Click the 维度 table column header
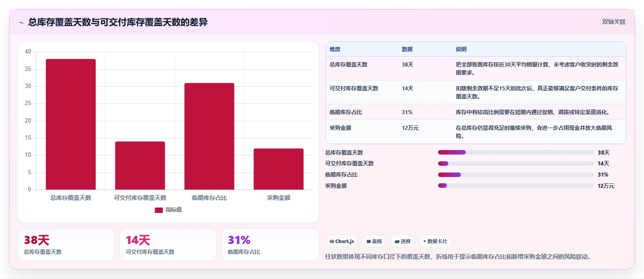Screen dimensions: 644x279 [335, 49]
